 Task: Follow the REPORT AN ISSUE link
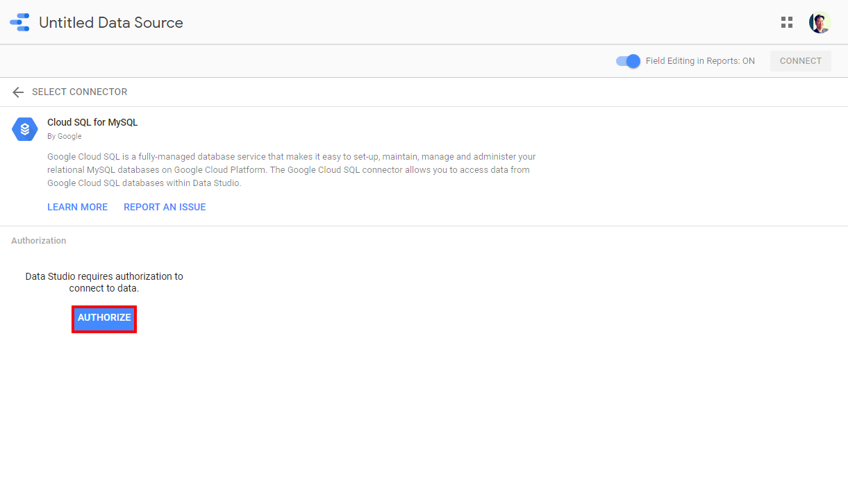click(x=165, y=207)
